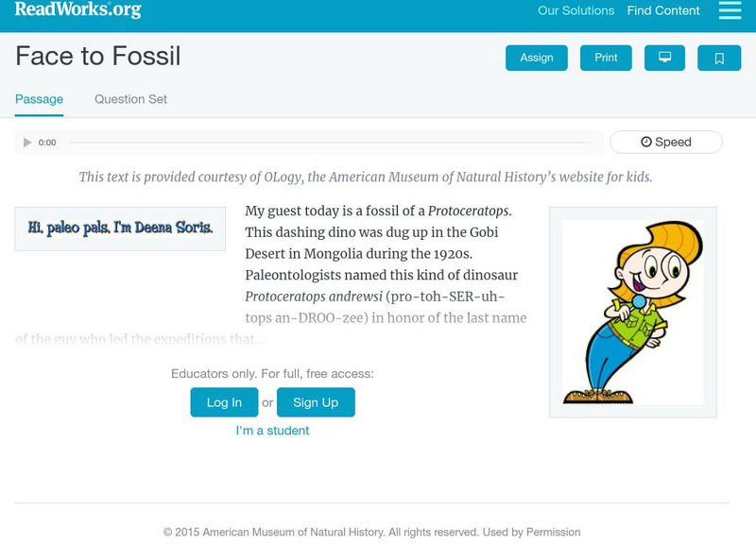
Task: Open Find Content menu
Action: [663, 11]
